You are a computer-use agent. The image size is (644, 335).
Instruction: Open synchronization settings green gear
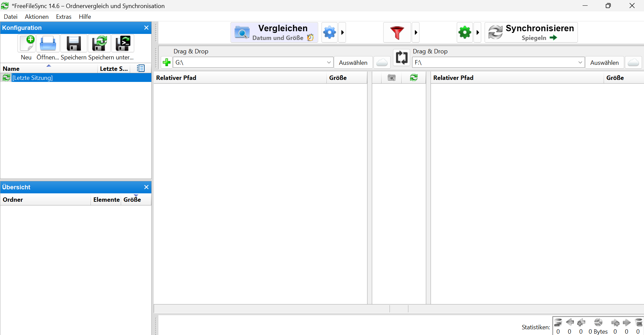tap(465, 33)
